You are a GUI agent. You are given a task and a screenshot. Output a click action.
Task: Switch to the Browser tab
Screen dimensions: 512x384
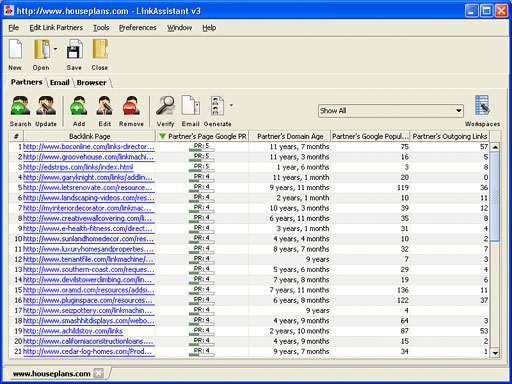(x=91, y=82)
